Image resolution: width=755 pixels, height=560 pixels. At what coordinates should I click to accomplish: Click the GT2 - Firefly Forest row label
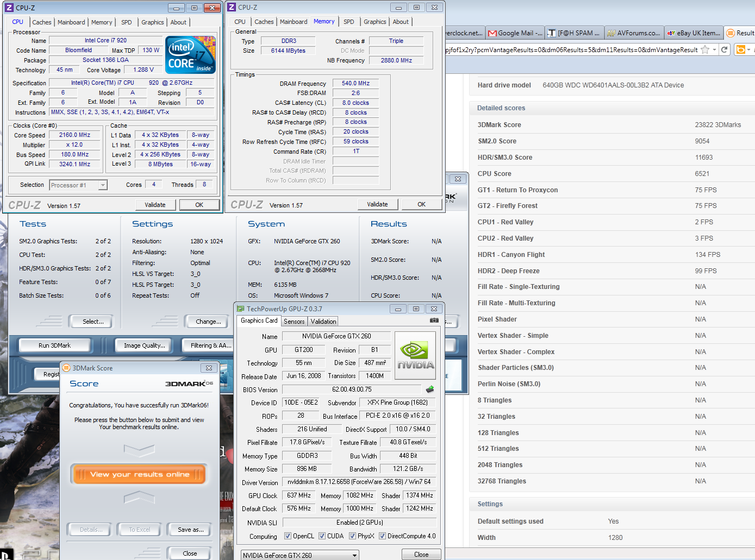tap(508, 206)
